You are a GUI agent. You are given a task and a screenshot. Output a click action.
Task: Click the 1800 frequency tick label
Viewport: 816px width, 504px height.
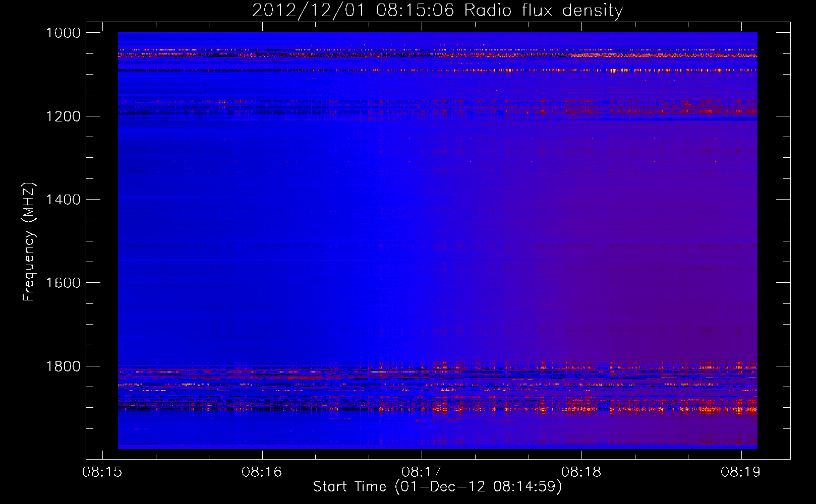coord(63,366)
